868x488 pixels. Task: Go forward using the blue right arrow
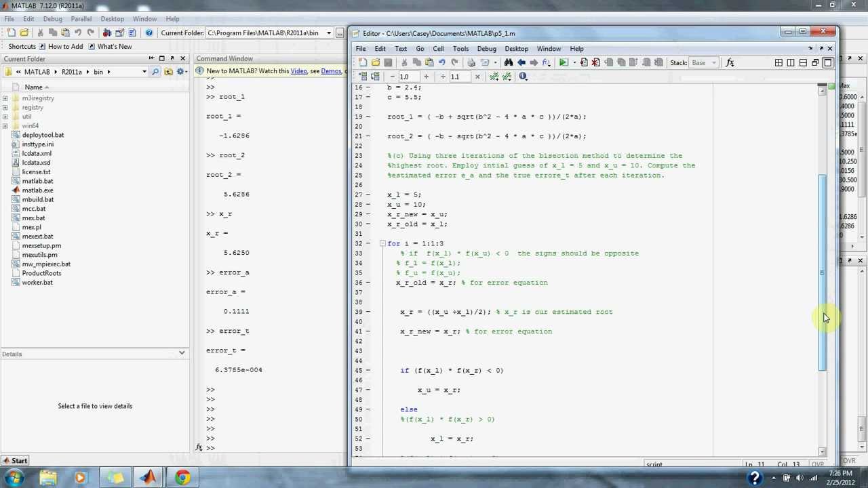[534, 62]
